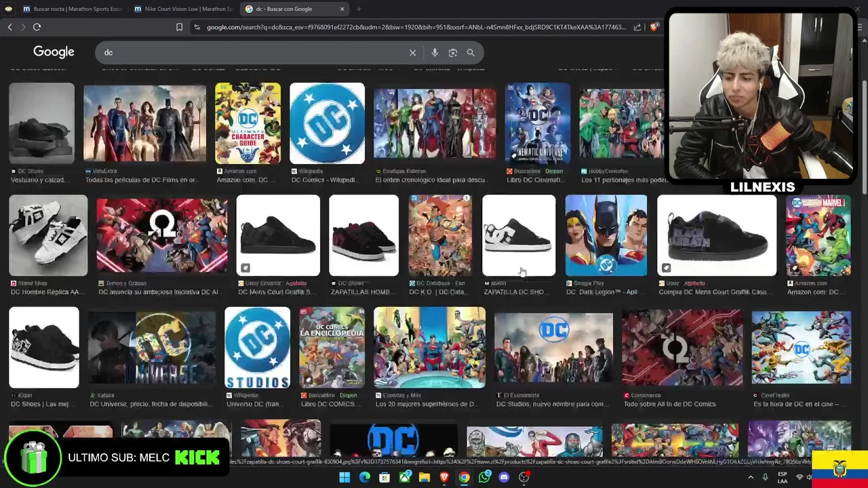Open the 'DC Studios, nuevo nombre' El Economista image

coord(553,348)
